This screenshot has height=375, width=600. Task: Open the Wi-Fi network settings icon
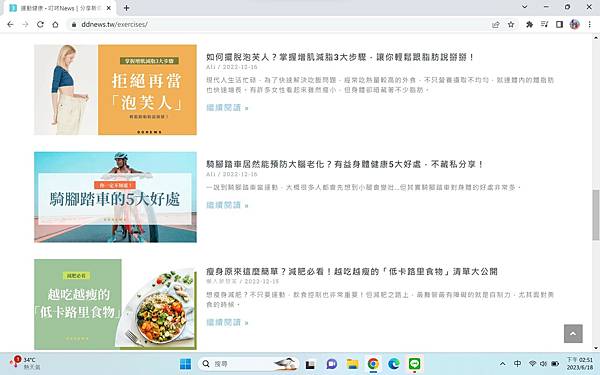click(532, 364)
